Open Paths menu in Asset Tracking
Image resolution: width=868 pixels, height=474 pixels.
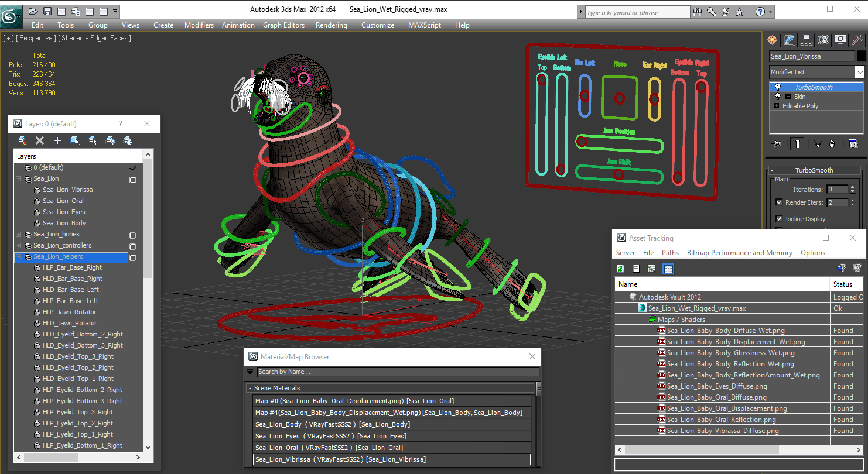[x=670, y=253]
